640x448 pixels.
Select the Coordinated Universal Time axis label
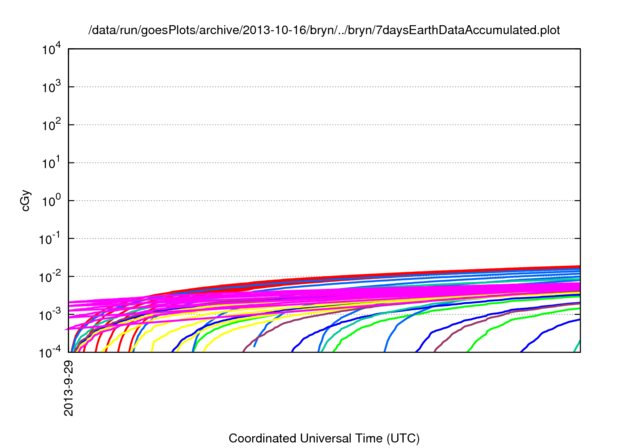pos(324,439)
